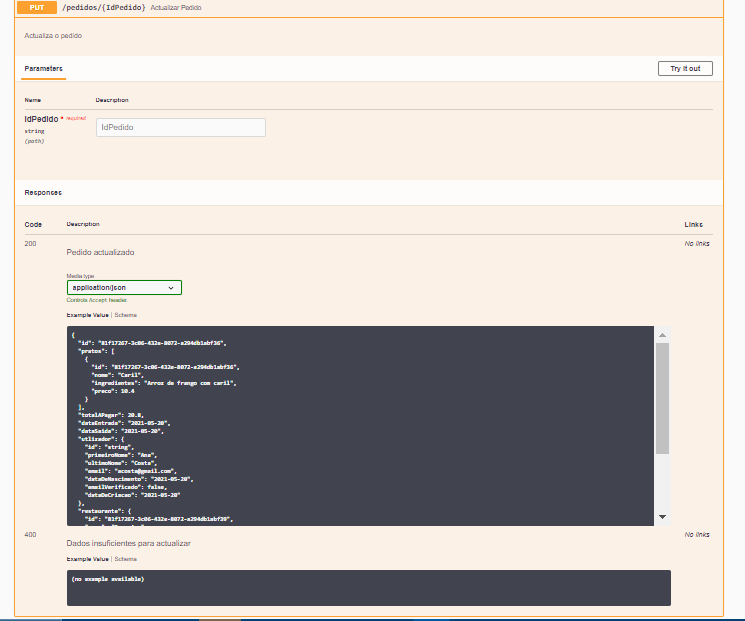Image resolution: width=745 pixels, height=621 pixels.
Task: Select Example Value tab for 200 response
Action: point(87,315)
